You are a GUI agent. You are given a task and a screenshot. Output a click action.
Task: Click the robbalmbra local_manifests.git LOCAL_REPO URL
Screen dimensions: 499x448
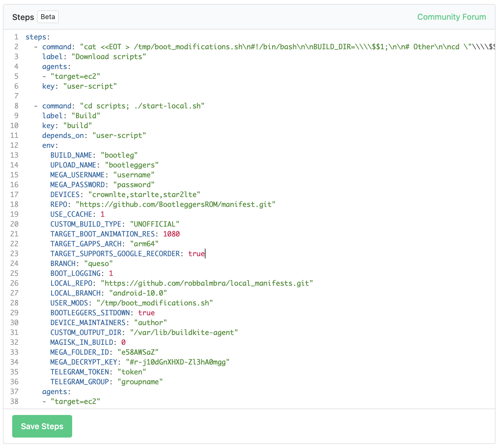207,283
